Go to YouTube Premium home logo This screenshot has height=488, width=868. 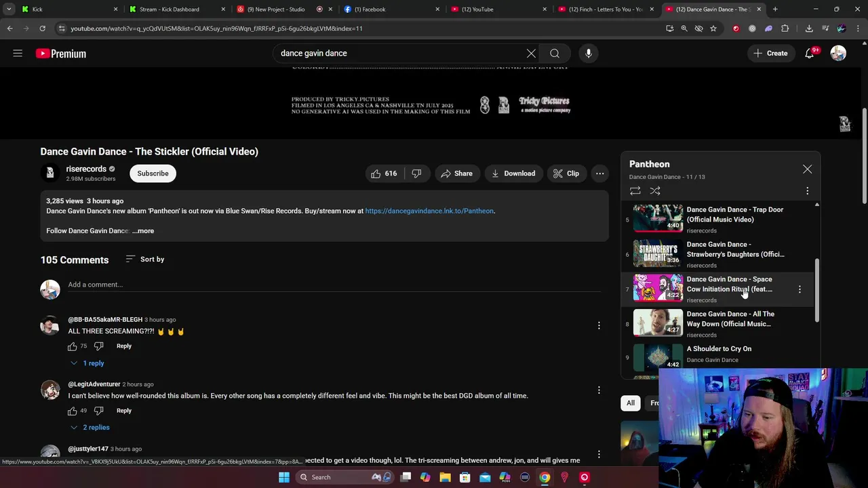tap(61, 54)
